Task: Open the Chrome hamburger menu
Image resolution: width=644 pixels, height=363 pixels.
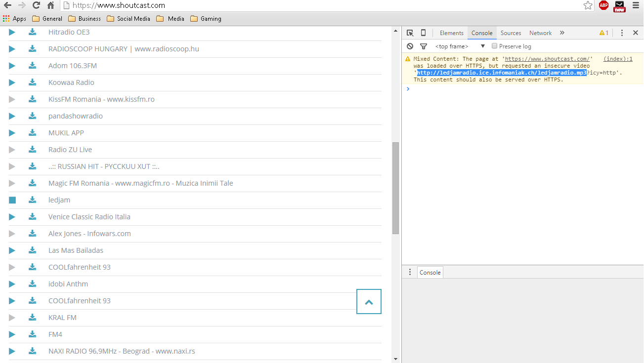Action: [x=636, y=5]
